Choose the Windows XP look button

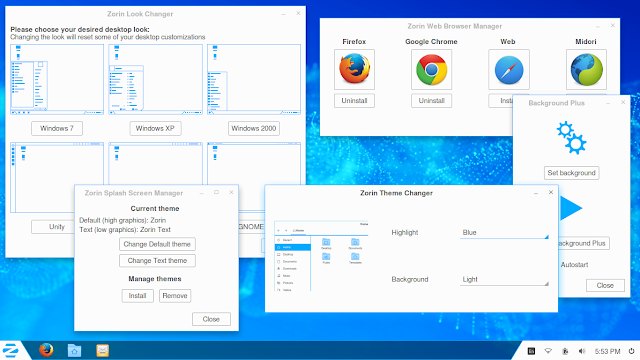tap(155, 128)
